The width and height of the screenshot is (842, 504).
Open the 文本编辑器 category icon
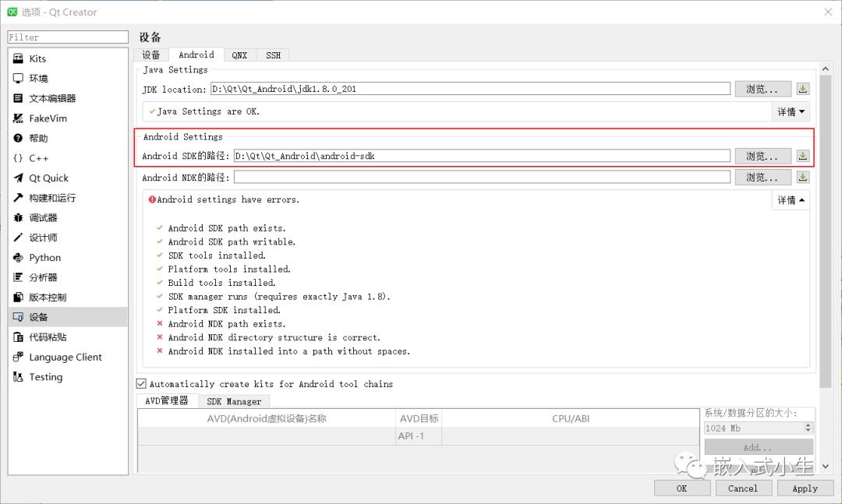pyautogui.click(x=18, y=98)
